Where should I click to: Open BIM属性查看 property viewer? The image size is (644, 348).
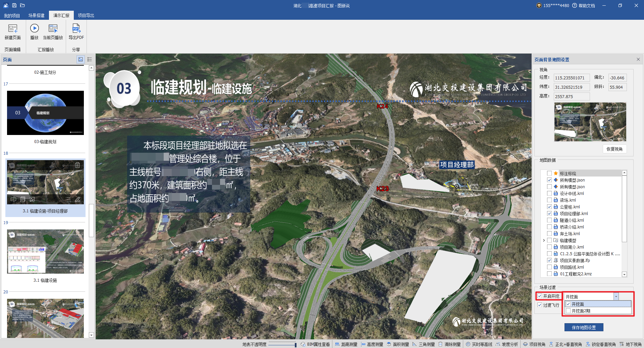pos(315,344)
